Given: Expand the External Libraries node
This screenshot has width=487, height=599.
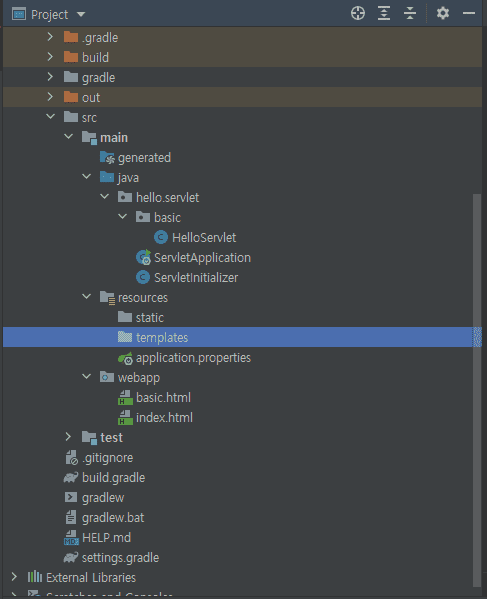Looking at the screenshot, I should pyautogui.click(x=14, y=576).
